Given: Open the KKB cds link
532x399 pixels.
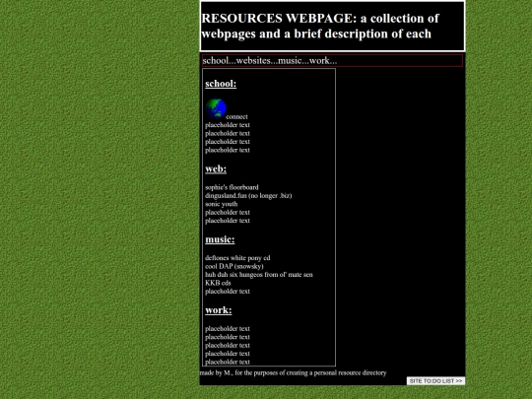Looking at the screenshot, I should (x=218, y=283).
